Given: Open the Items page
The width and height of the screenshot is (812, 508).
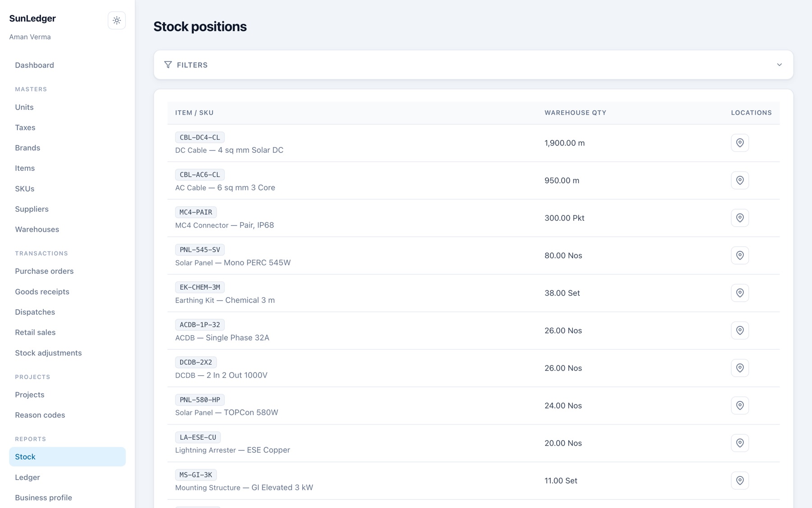Looking at the screenshot, I should click(67, 168).
